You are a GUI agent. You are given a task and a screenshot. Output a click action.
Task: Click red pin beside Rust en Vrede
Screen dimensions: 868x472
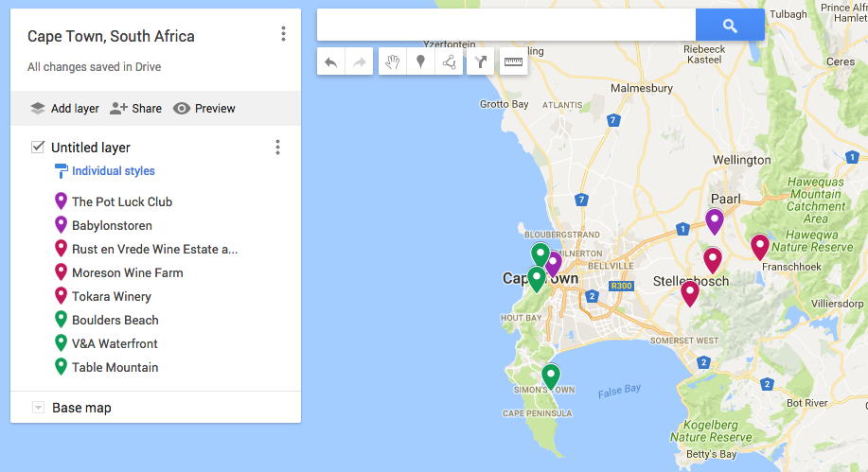pos(61,249)
